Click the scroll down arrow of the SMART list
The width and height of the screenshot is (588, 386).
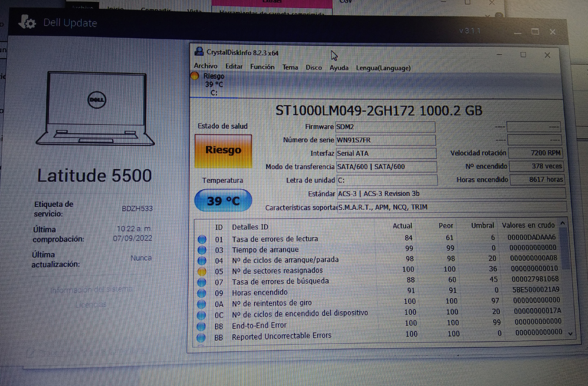tap(570, 333)
